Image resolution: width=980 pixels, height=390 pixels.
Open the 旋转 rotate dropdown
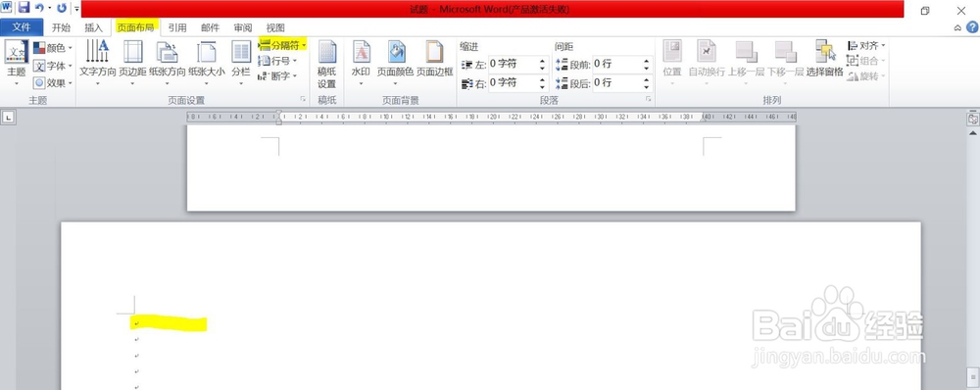866,76
